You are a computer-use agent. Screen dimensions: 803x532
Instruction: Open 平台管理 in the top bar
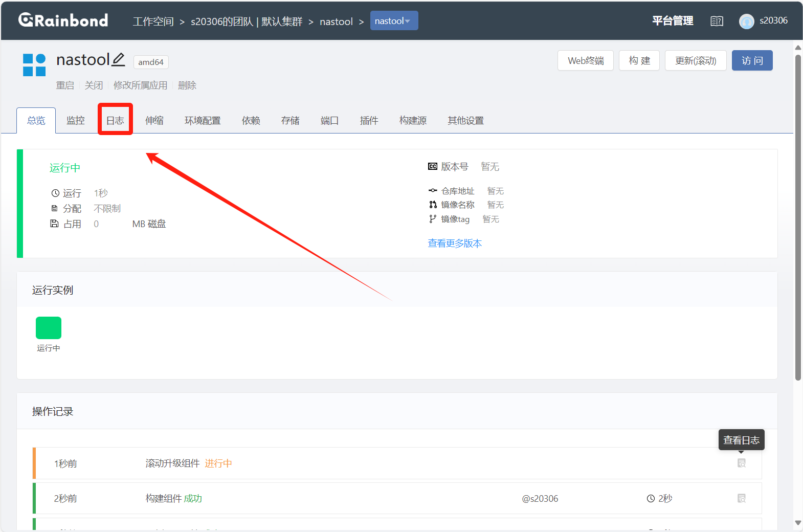point(673,21)
